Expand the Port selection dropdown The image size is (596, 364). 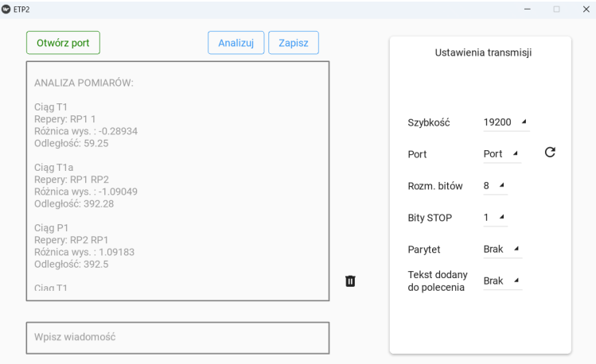point(501,154)
